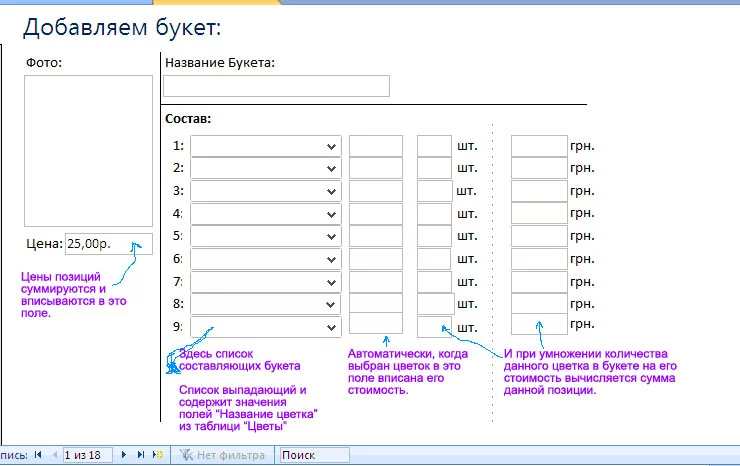Screen dimensions: 740x466
Task: Click the 'Поиск' search box
Action: pos(314,455)
